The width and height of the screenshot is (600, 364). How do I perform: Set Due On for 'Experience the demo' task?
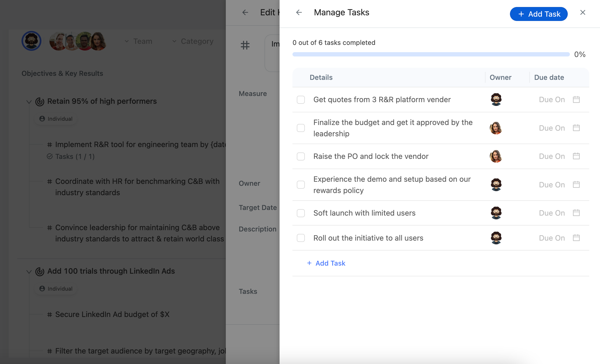point(552,185)
